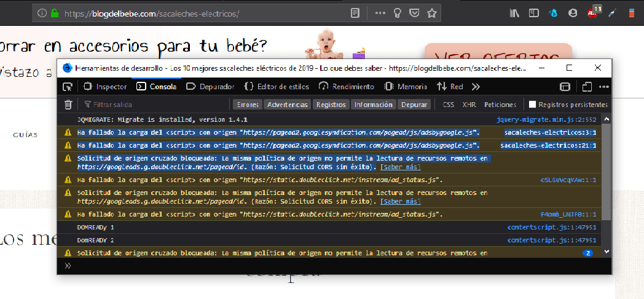This screenshot has height=299, width=644.
Task: Open sacaleches-electricos:3:1 source link
Action: pos(550,132)
